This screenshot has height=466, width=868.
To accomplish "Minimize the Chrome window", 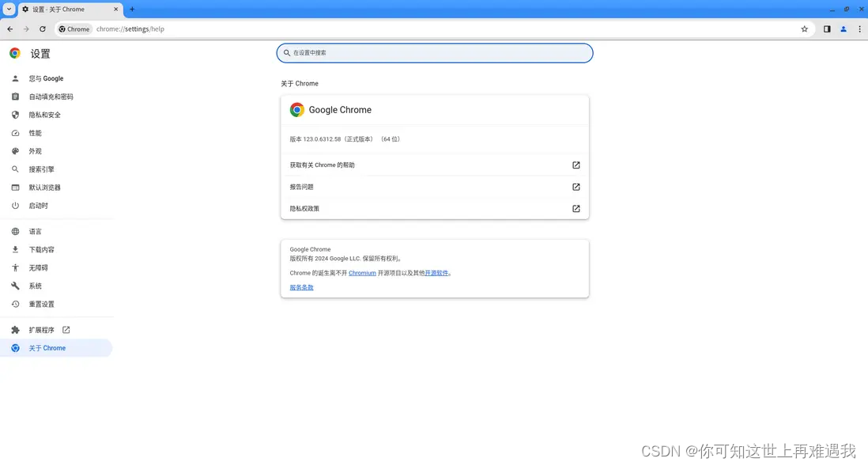I will [x=832, y=9].
